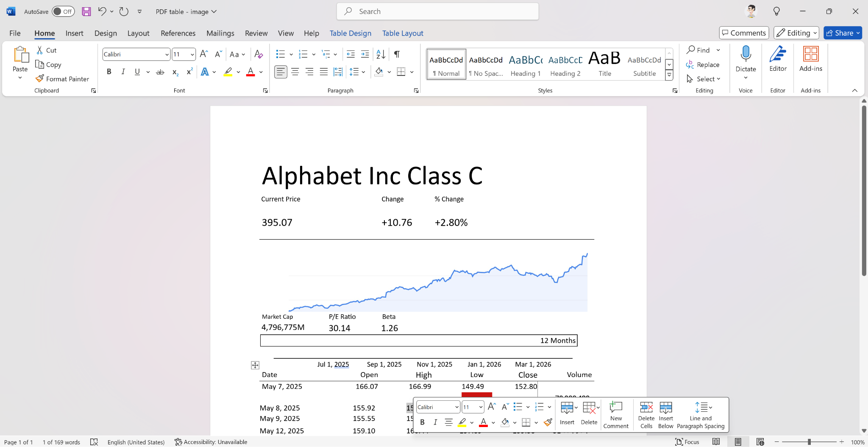868x447 pixels.
Task: Click ribbon text highlight color button
Action: (228, 72)
